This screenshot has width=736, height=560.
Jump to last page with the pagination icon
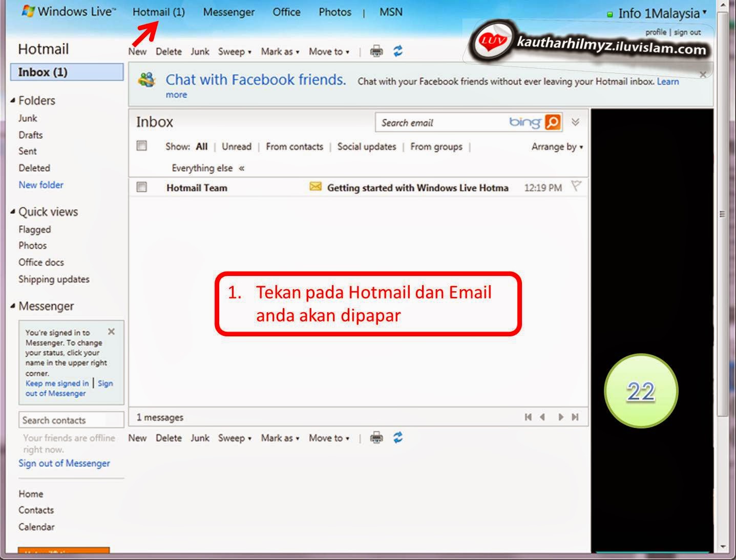575,417
